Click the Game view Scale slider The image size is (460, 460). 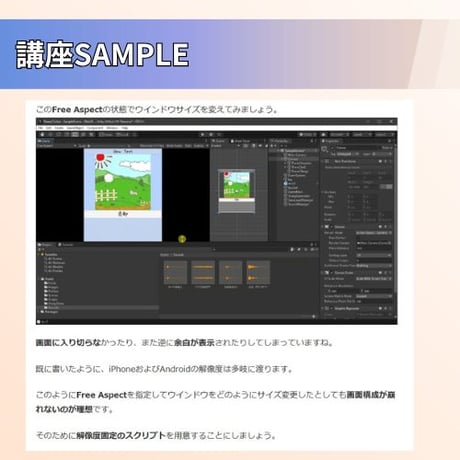[x=110, y=146]
